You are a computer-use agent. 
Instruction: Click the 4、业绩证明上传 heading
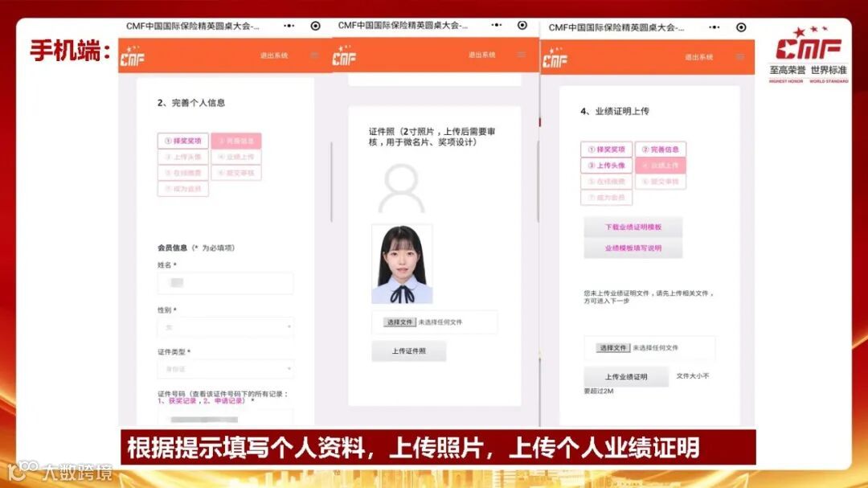[615, 111]
